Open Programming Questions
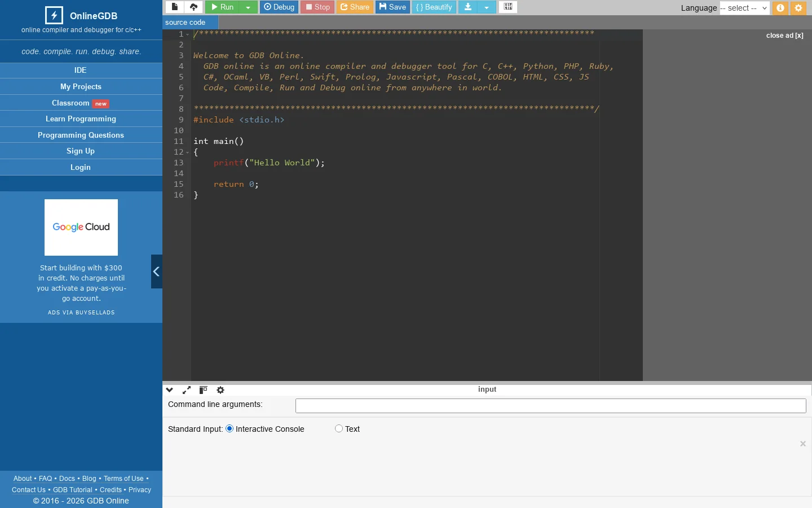The image size is (812, 508). (81, 135)
